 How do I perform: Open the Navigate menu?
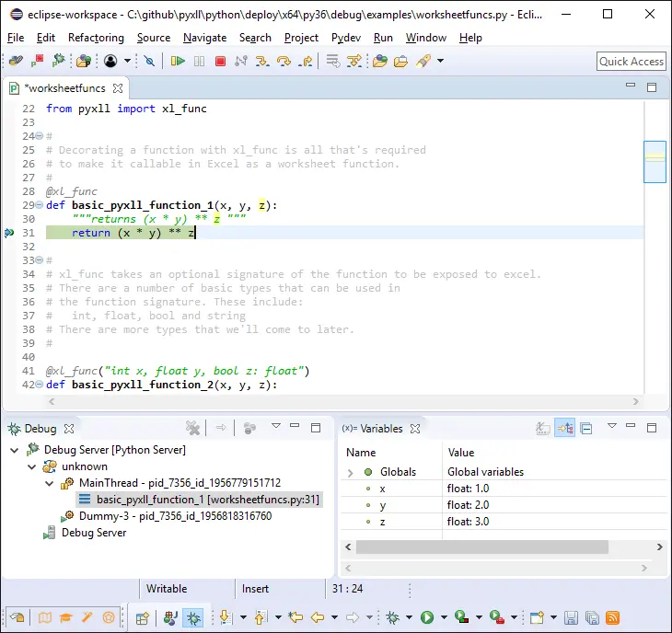point(205,38)
